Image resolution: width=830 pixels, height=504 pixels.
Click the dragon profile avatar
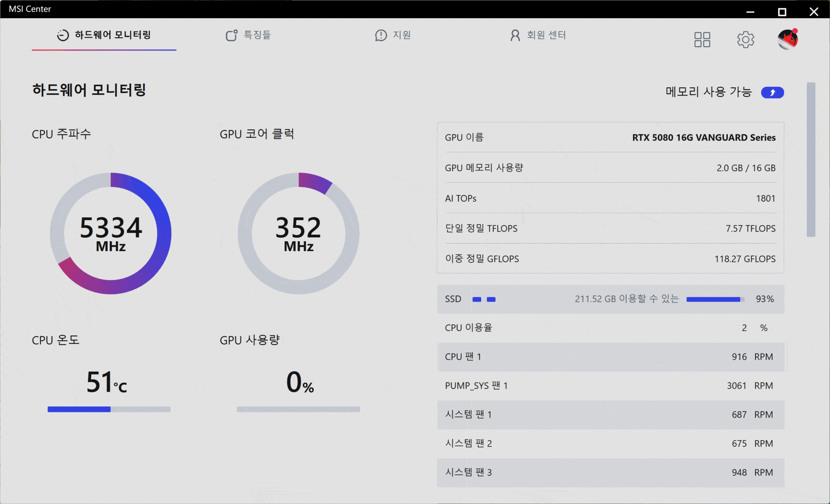pyautogui.click(x=788, y=39)
